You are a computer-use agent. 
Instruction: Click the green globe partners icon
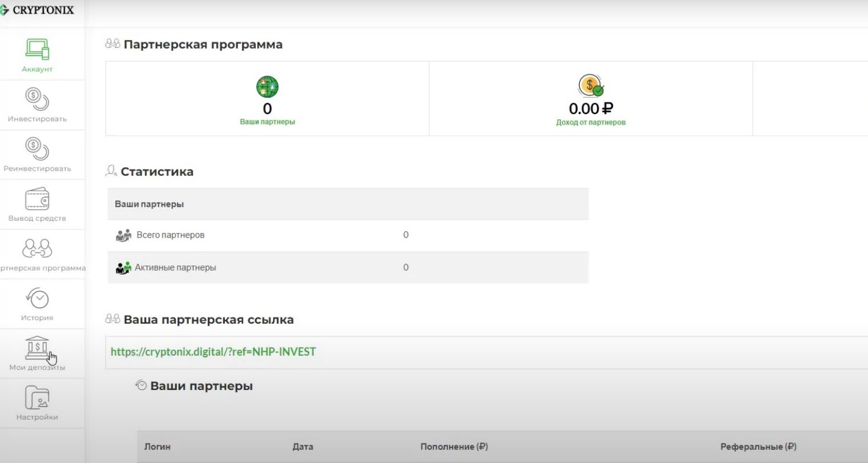pyautogui.click(x=267, y=87)
